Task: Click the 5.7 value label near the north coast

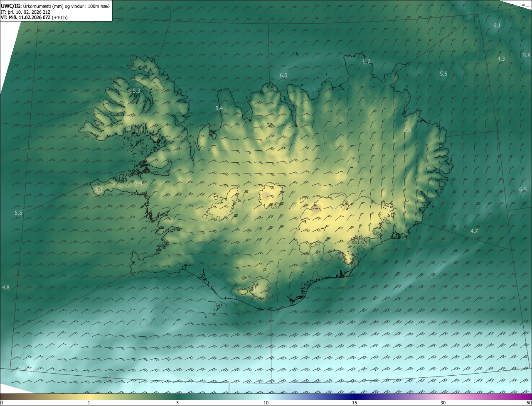Action: [x=366, y=62]
